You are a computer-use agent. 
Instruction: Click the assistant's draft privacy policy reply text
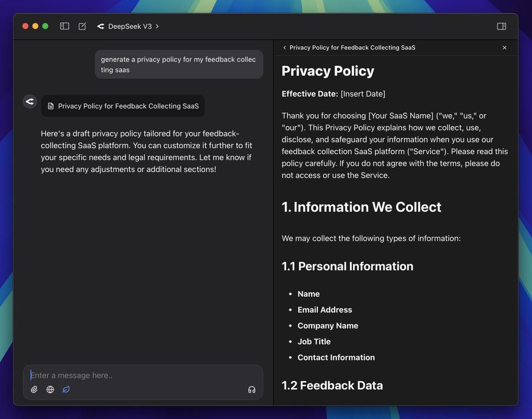[x=147, y=151]
